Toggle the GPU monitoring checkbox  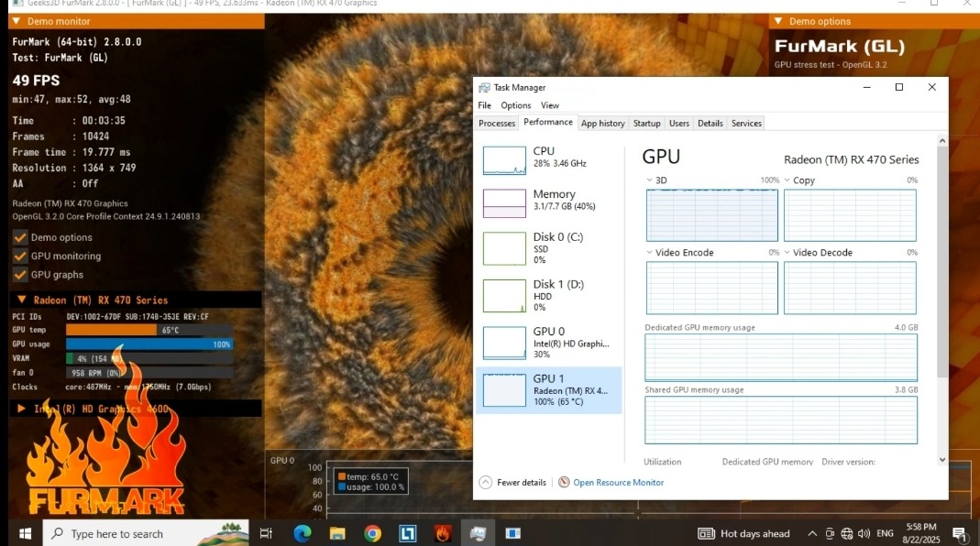tap(20, 256)
